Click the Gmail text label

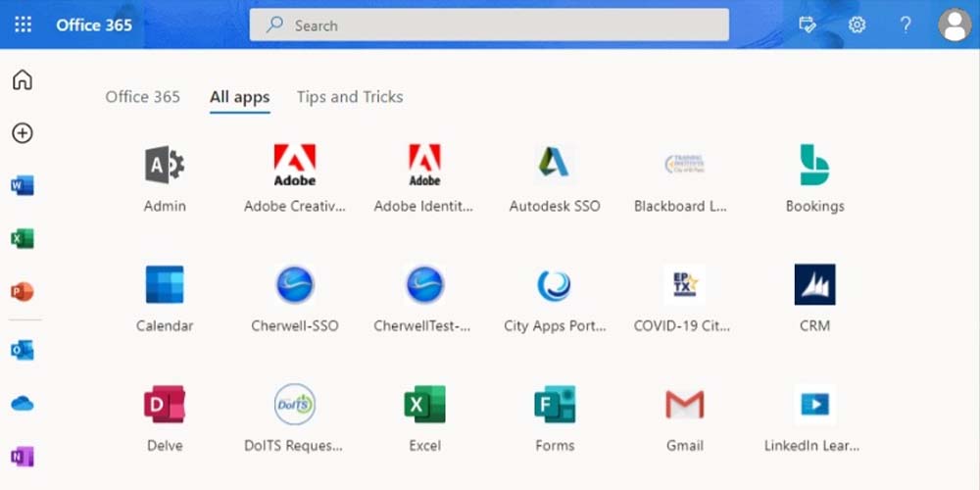tap(684, 446)
